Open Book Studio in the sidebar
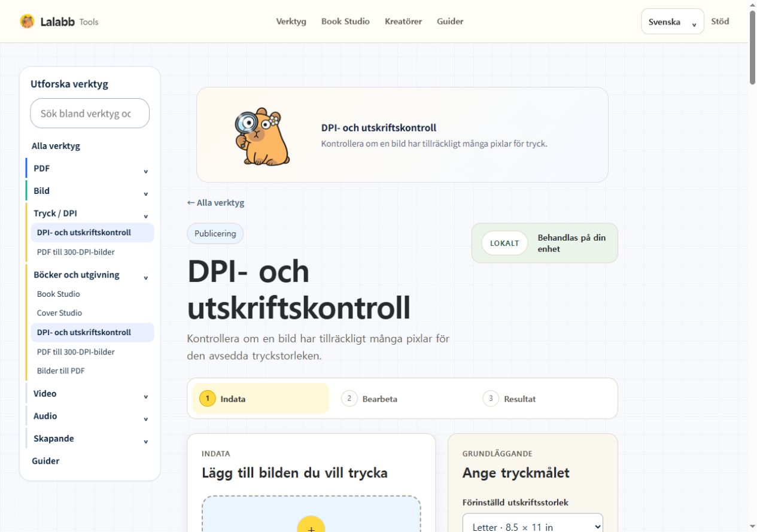 click(59, 294)
